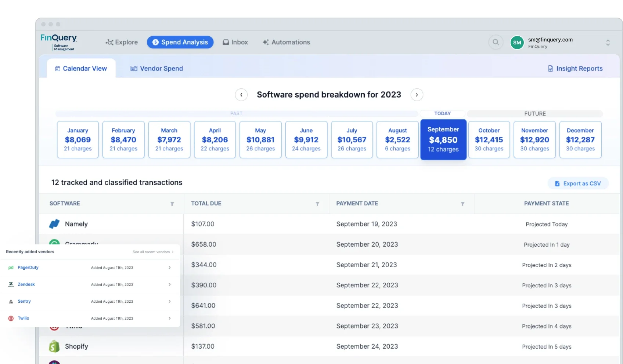Viewport: 623px width, 364px height.
Task: Go to next year arrow
Action: click(x=417, y=95)
